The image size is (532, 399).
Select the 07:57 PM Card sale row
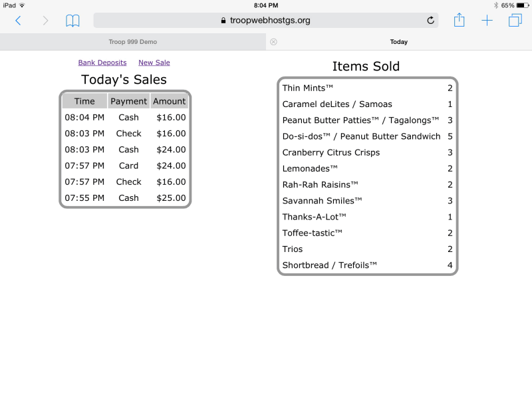click(x=125, y=166)
